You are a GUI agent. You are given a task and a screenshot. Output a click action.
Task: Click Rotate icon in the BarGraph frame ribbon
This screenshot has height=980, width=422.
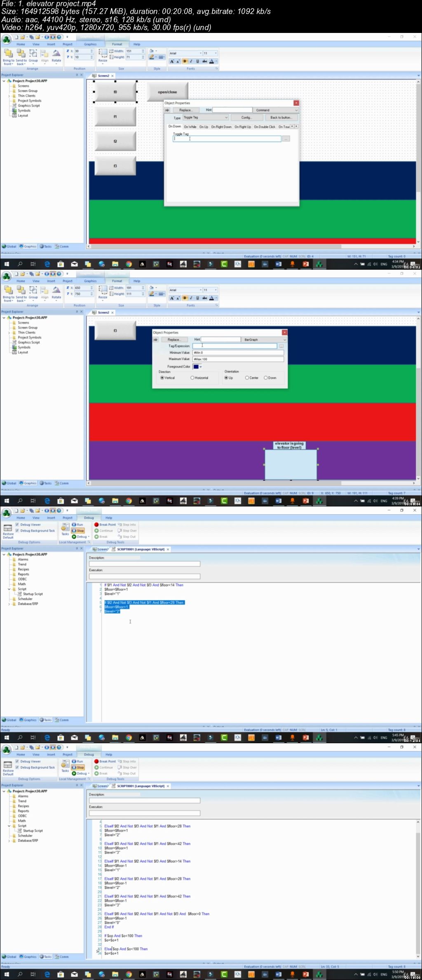(56, 290)
